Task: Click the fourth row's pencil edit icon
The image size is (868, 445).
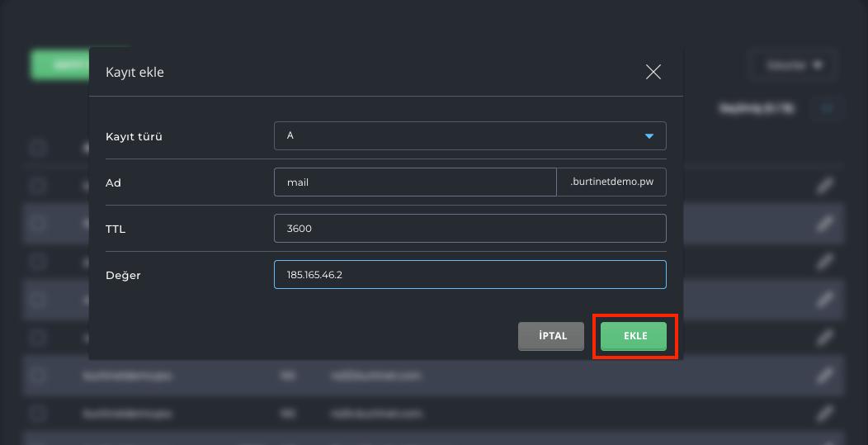Action: pyautogui.click(x=824, y=300)
